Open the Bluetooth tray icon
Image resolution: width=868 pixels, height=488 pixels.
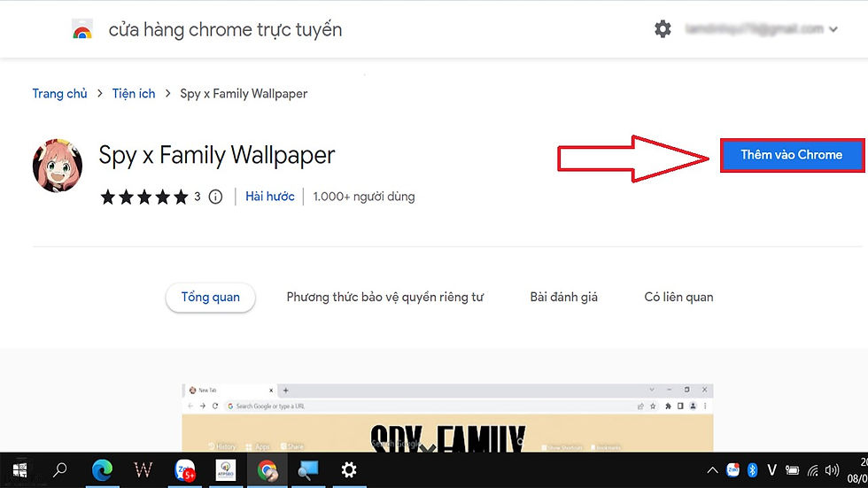tap(752, 470)
